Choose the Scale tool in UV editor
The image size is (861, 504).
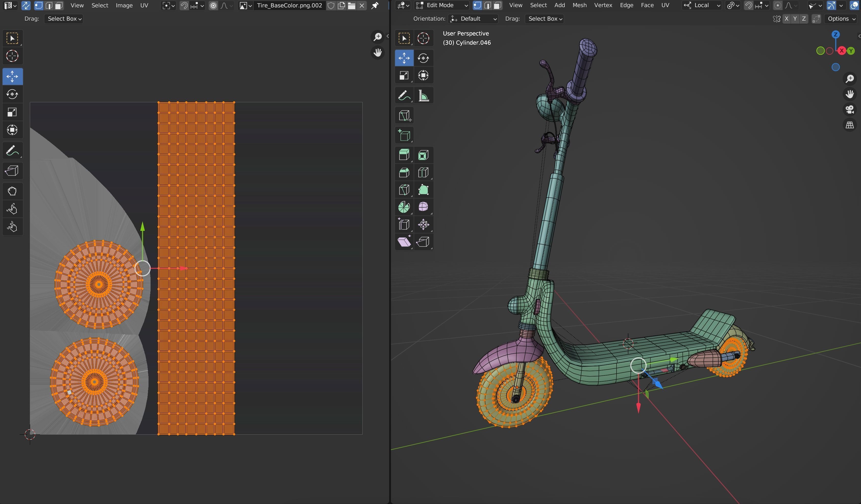pos(12,112)
